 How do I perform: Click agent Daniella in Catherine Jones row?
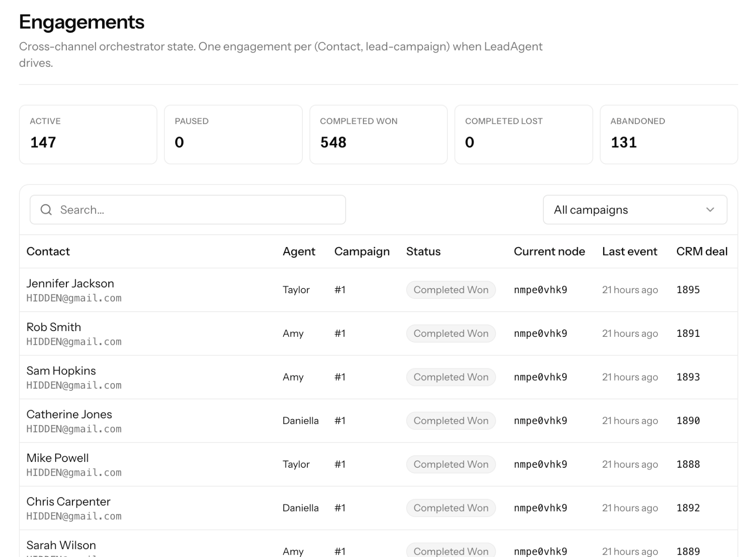(301, 421)
